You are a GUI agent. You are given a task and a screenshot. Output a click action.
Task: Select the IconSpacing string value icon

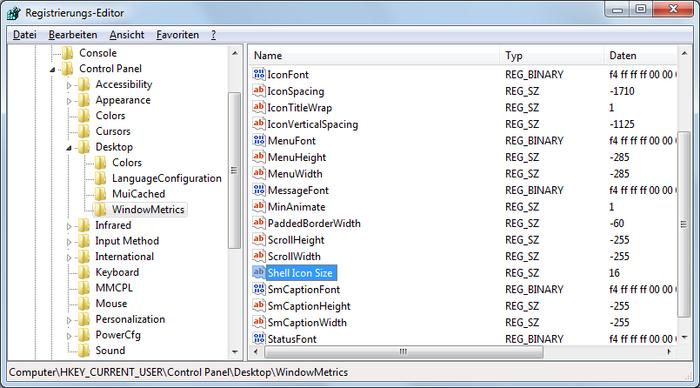[x=259, y=91]
